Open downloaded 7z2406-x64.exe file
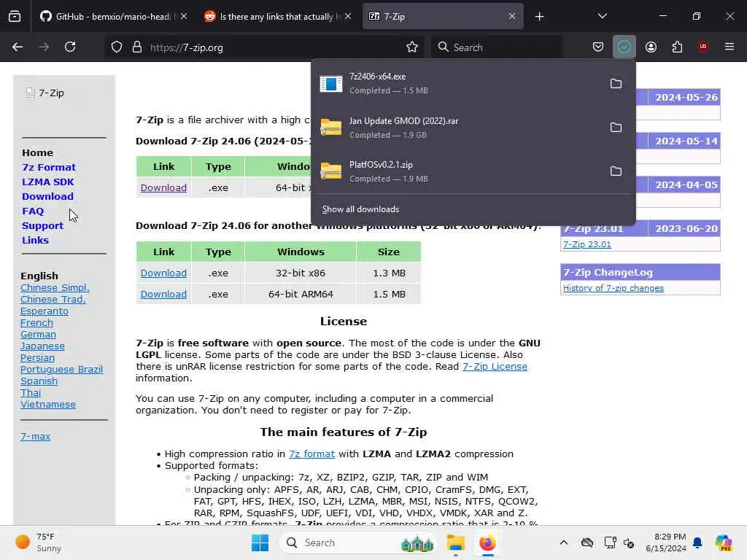This screenshot has width=747, height=560. [x=457, y=83]
